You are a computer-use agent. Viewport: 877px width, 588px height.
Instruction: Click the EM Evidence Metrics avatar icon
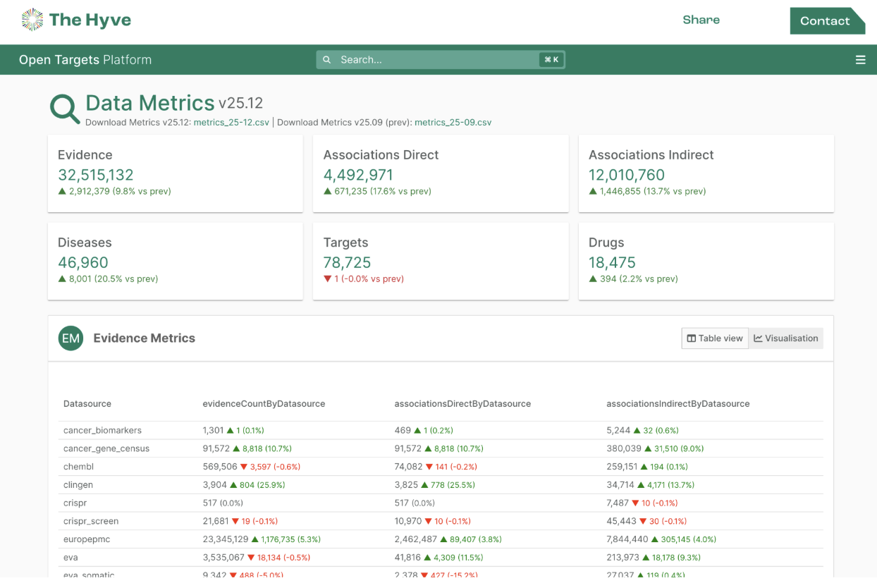click(x=70, y=338)
